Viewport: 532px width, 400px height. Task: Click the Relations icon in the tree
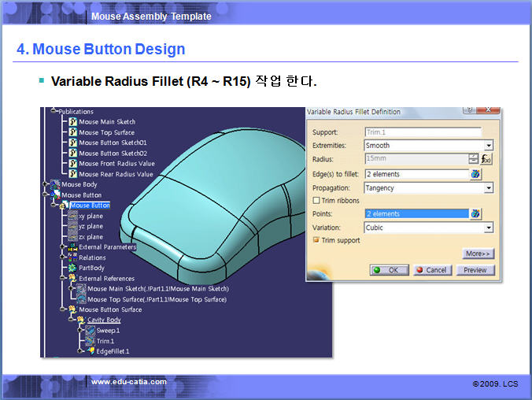72,257
